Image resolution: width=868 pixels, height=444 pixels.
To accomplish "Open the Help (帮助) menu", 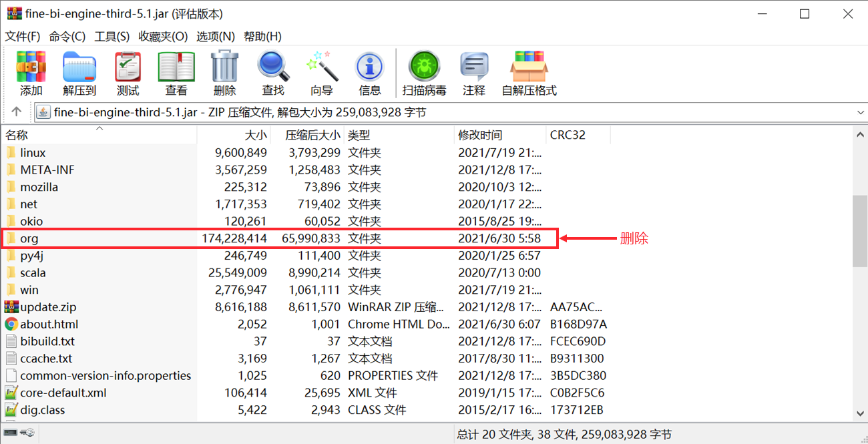I will pos(262,36).
